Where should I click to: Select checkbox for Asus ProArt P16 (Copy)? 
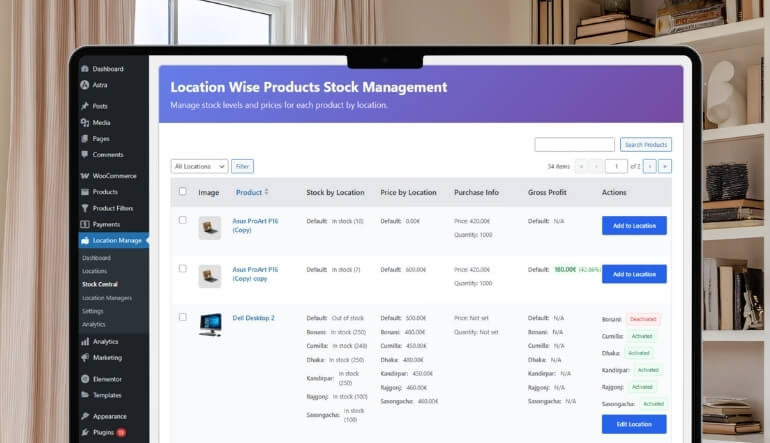(183, 220)
